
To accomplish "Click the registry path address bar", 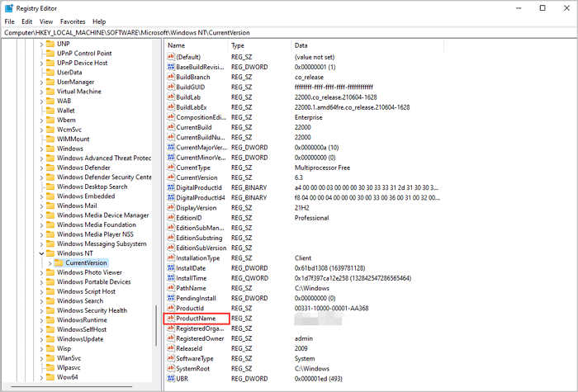I will (x=289, y=32).
